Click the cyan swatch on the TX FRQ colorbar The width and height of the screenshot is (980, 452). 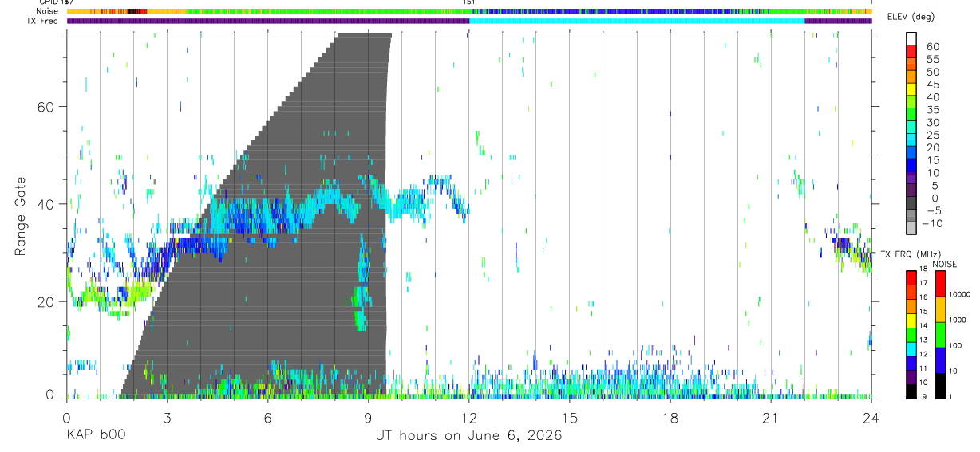(x=911, y=348)
